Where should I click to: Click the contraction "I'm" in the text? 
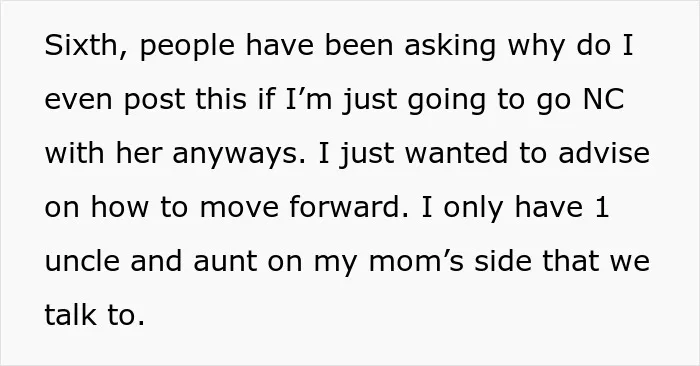308,99
